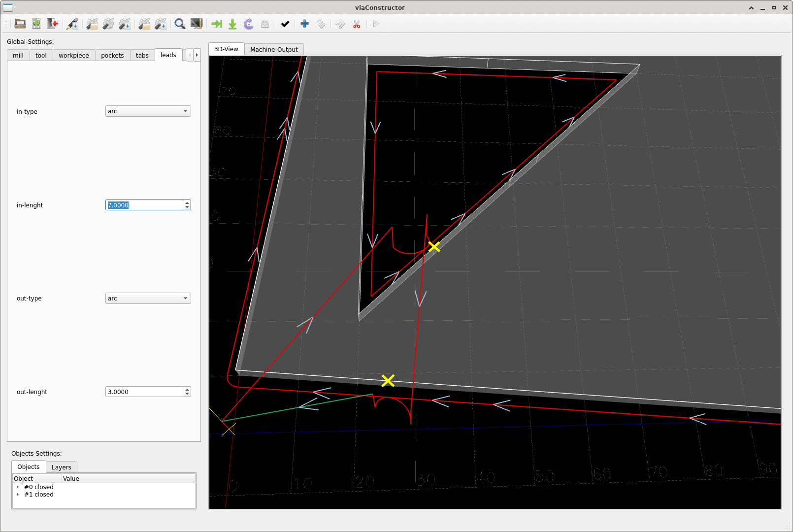Click the Value column header
Image resolution: width=793 pixels, height=532 pixels.
pos(129,478)
